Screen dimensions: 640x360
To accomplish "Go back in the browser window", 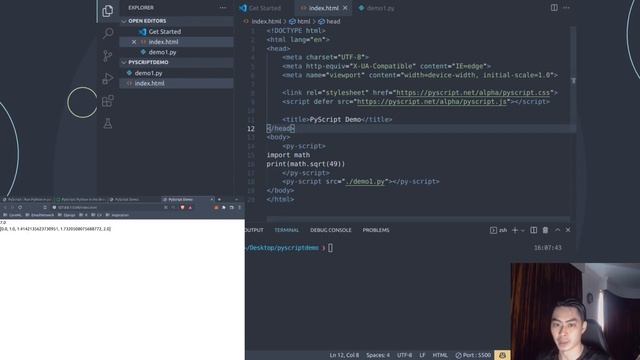I will click(x=5, y=207).
